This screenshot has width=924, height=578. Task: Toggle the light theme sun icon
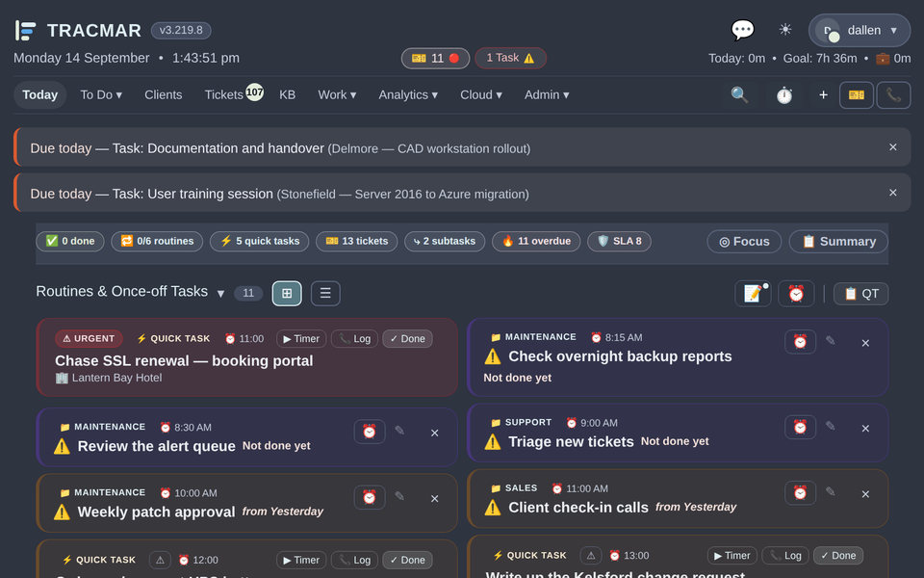[785, 30]
